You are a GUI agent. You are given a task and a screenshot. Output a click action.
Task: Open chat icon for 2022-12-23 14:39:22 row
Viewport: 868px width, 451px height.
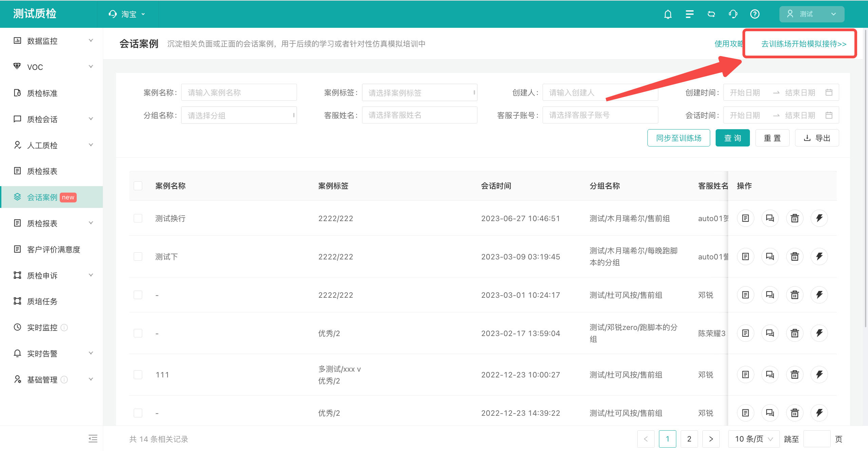tap(770, 413)
